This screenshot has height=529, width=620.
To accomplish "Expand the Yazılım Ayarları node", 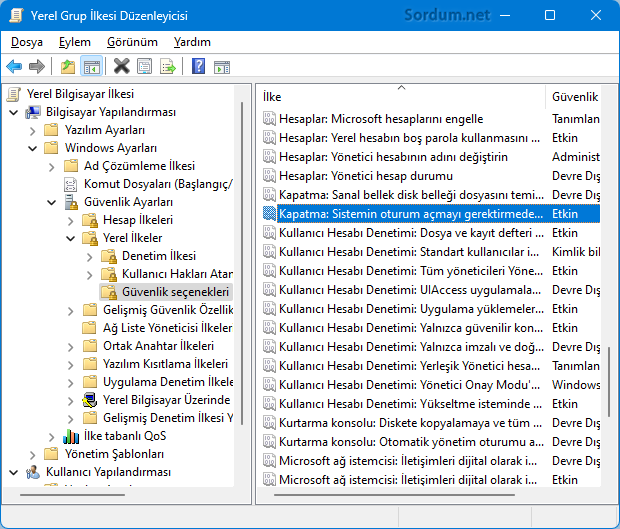I will 32,130.
